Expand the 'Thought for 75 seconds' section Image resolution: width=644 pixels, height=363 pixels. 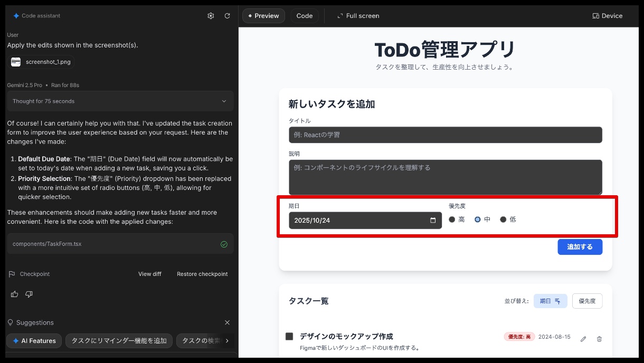pyautogui.click(x=120, y=101)
